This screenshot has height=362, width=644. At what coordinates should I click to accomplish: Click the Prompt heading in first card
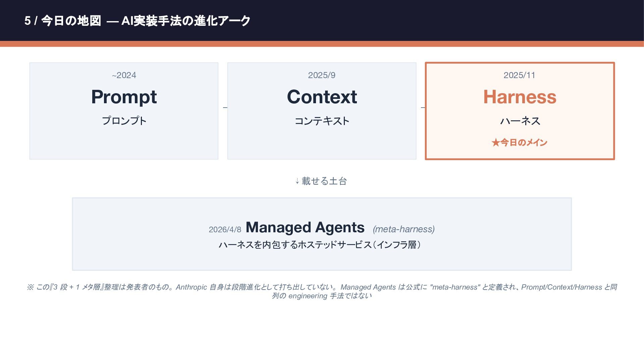point(124,97)
